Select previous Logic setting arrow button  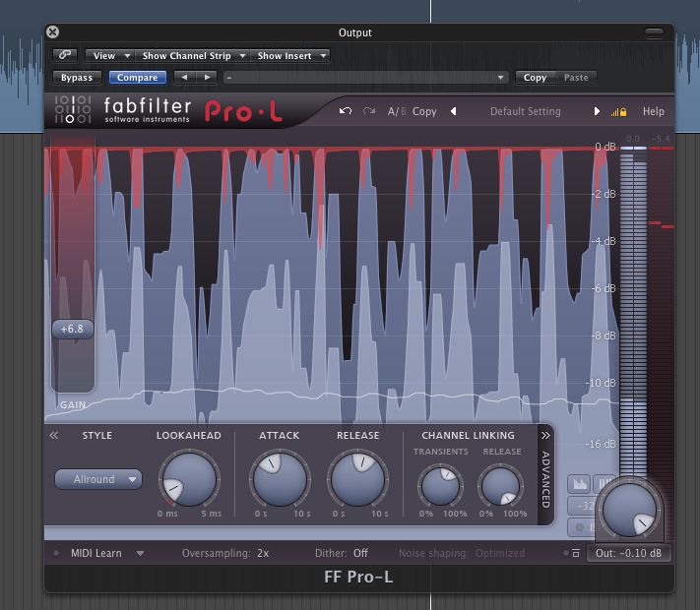pos(184,77)
